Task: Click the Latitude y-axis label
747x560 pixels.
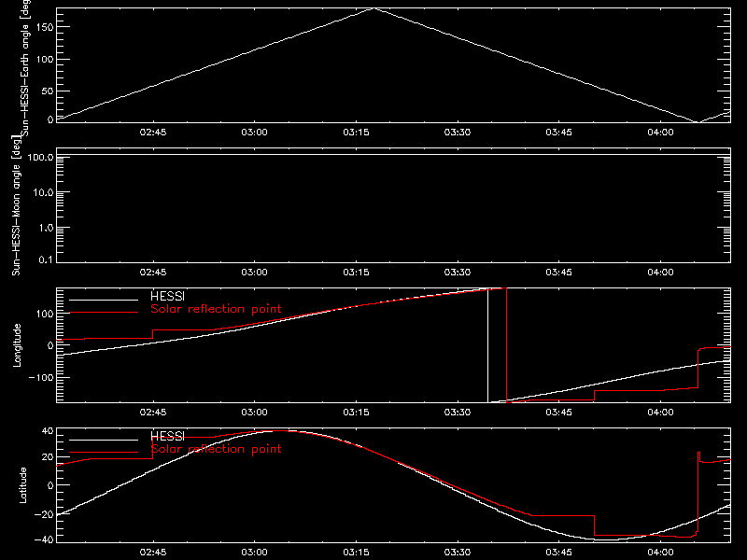Action: pyautogui.click(x=22, y=485)
